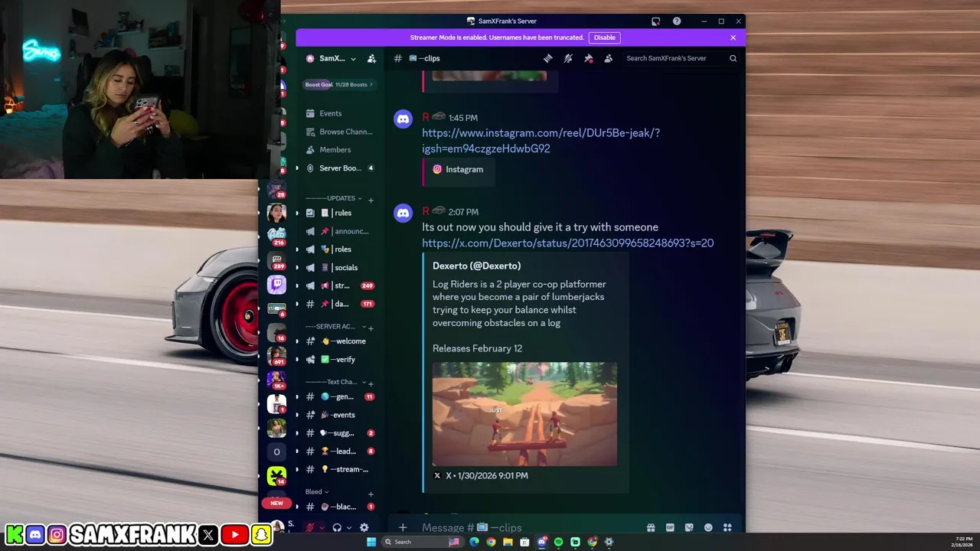Open the Threads icon in channel header
Image resolution: width=980 pixels, height=551 pixels.
(548, 58)
